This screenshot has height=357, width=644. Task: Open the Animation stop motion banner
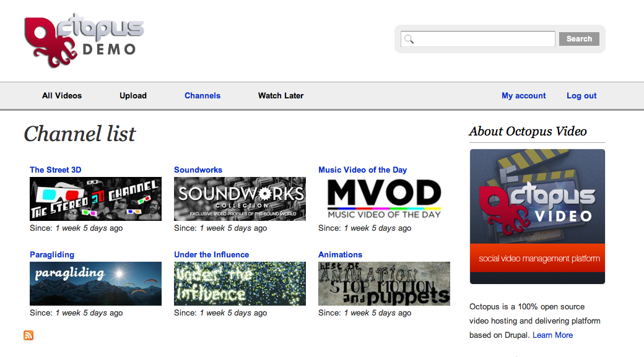click(x=384, y=283)
